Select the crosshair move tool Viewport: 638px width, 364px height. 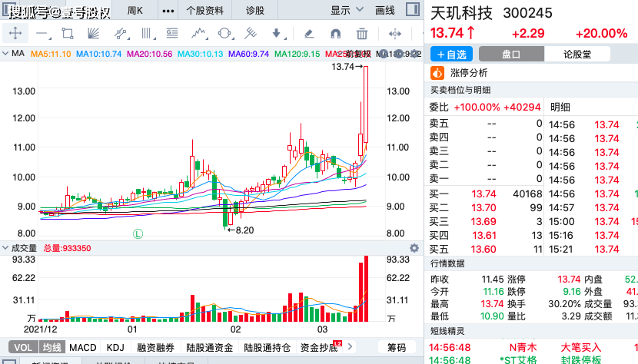tap(15, 34)
